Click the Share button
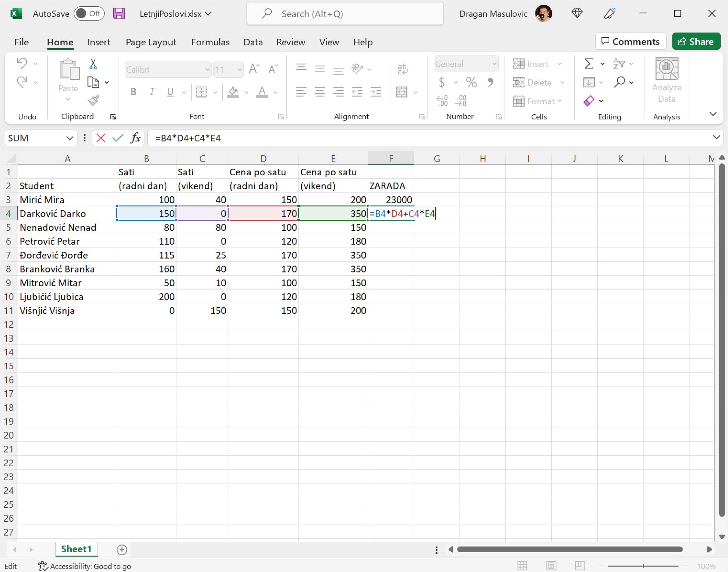Screen dimensions: 728x572 pos(696,42)
